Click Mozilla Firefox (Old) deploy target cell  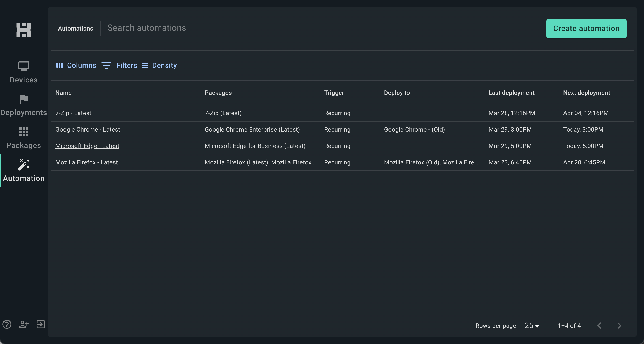pyautogui.click(x=431, y=162)
